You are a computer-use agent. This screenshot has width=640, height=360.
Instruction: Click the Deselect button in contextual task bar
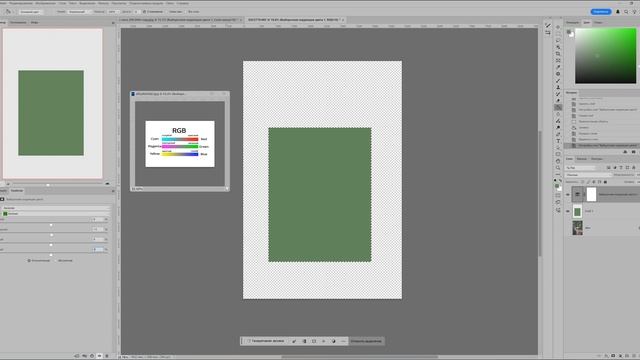point(366,341)
